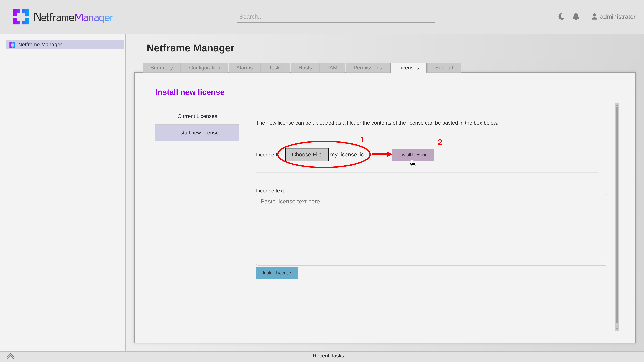Viewport: 644px width, 362px height.
Task: Click the scrollbar down arrow
Action: coord(617,329)
